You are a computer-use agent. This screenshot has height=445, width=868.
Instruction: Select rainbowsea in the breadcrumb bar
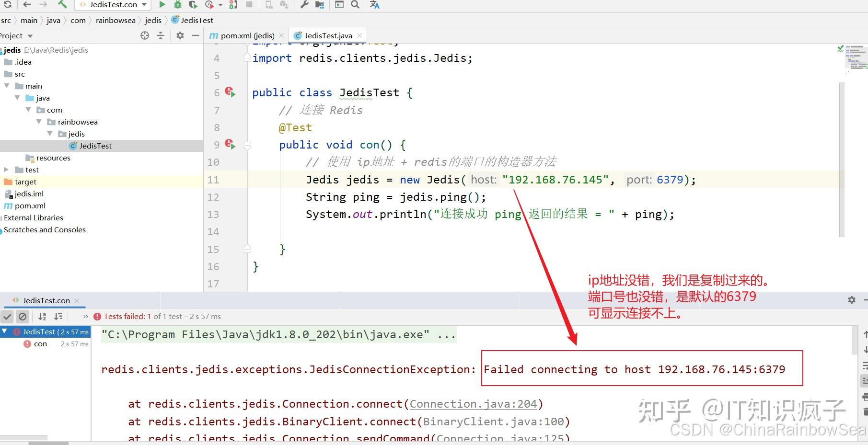coord(115,20)
